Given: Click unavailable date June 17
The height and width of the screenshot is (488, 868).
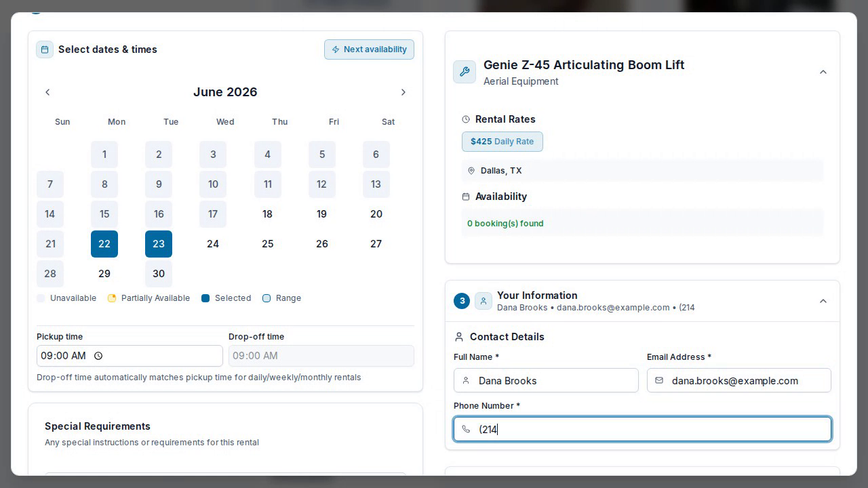Looking at the screenshot, I should 213,214.
